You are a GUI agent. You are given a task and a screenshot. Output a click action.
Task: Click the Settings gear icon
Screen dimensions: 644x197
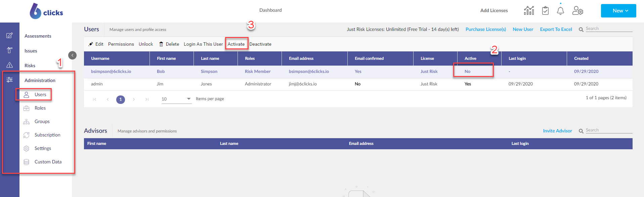26,149
